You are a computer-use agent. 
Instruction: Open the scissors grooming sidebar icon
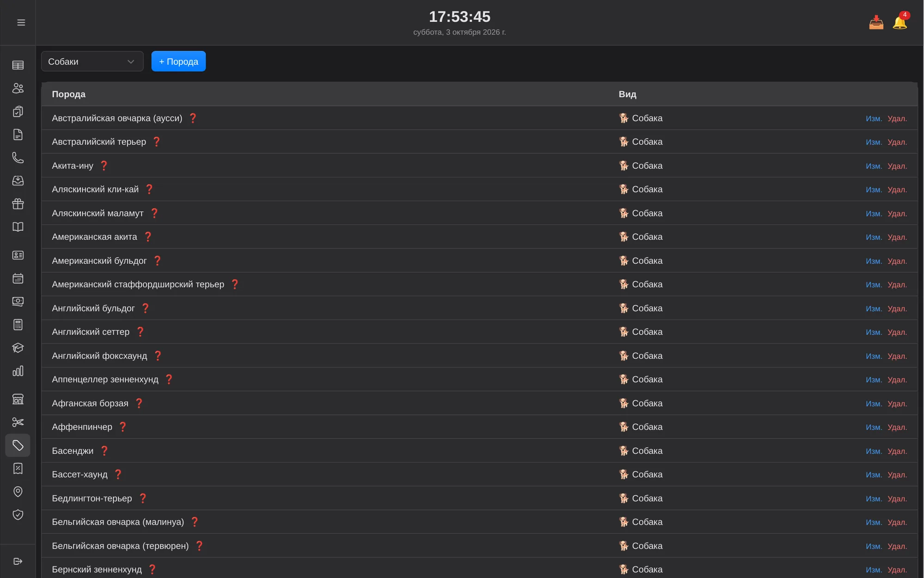18,422
